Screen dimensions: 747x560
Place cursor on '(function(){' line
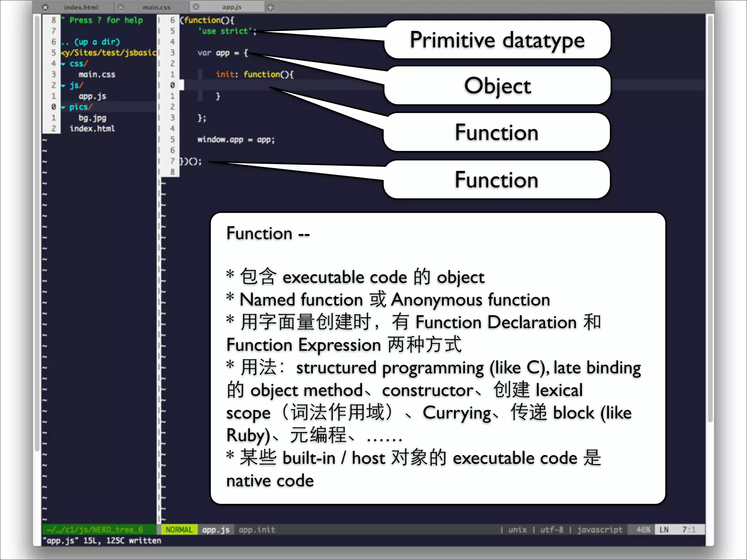207,20
